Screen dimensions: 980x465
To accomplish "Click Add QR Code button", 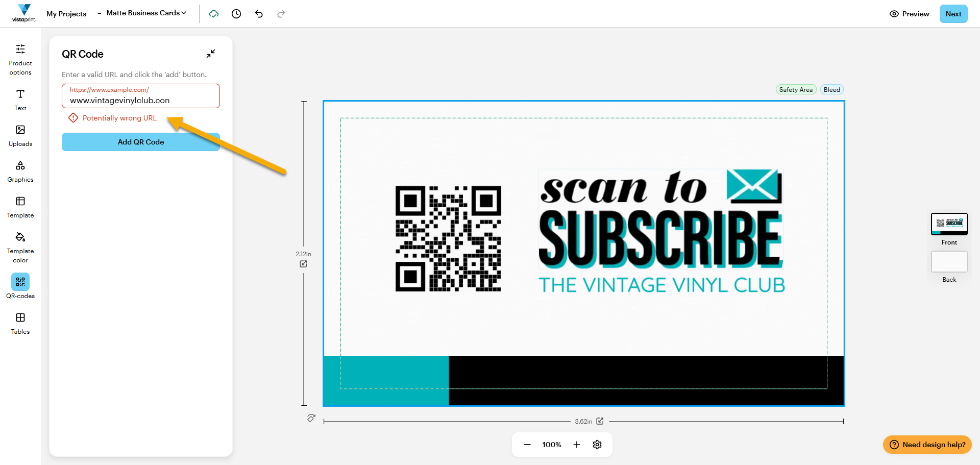I will pos(141,142).
